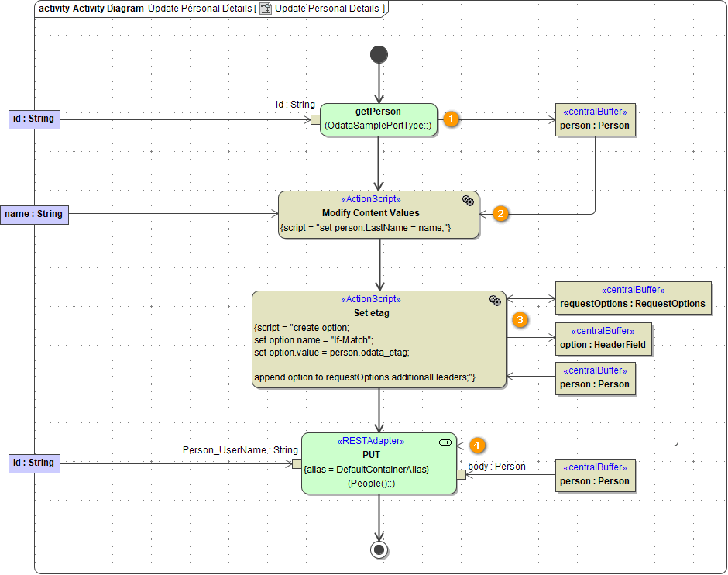
Task: Click the orange callout marker number 3
Action: point(520,319)
